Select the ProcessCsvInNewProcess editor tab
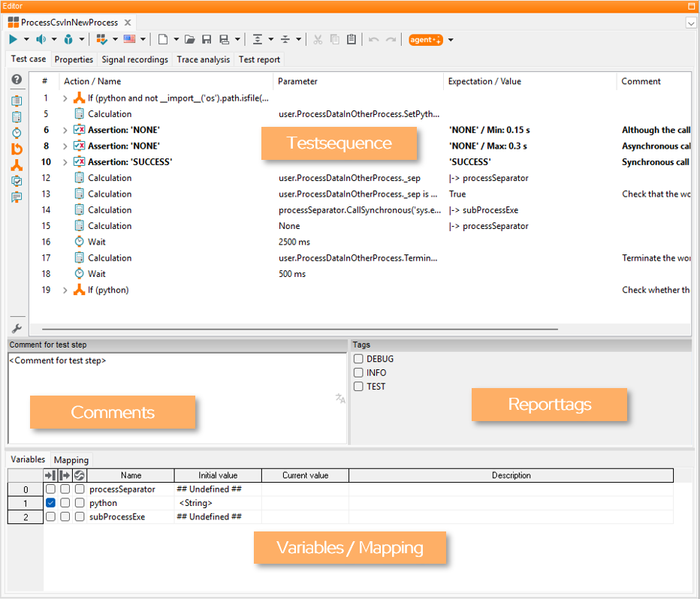Screen dimensions: 700x599 click(x=69, y=23)
